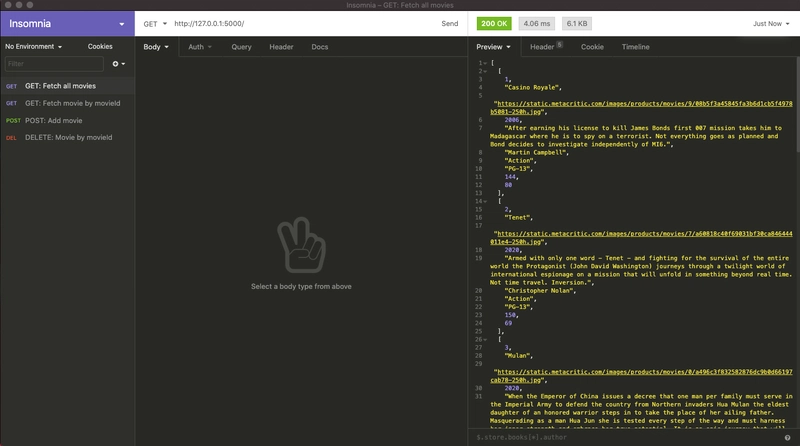Viewport: 800px width, 446px height.
Task: Click the 6.1 KB response size badge
Action: click(577, 23)
